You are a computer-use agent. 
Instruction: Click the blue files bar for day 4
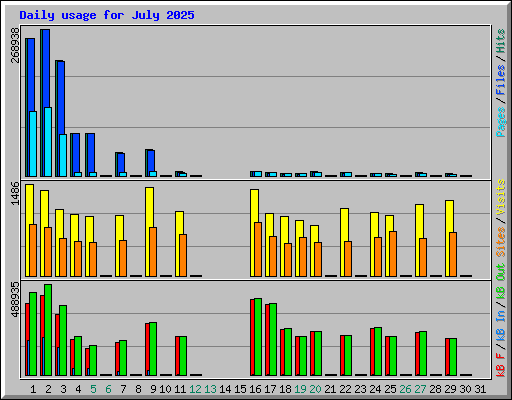pyautogui.click(x=76, y=153)
